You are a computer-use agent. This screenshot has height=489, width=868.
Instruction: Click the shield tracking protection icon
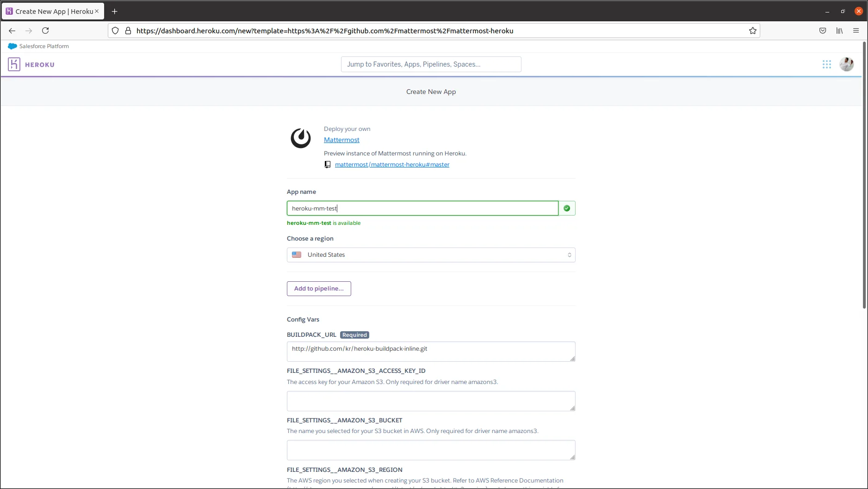pos(115,31)
